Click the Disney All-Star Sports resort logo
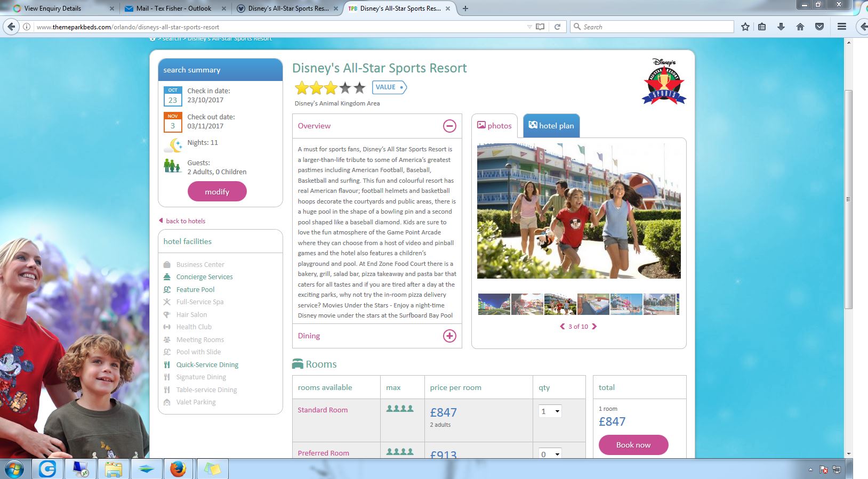Viewport: 868px width, 479px height. (x=664, y=81)
